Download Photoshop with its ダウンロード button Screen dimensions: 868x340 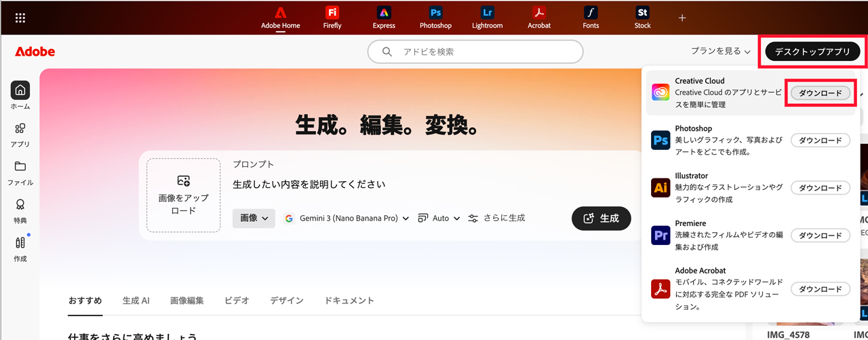click(x=821, y=140)
